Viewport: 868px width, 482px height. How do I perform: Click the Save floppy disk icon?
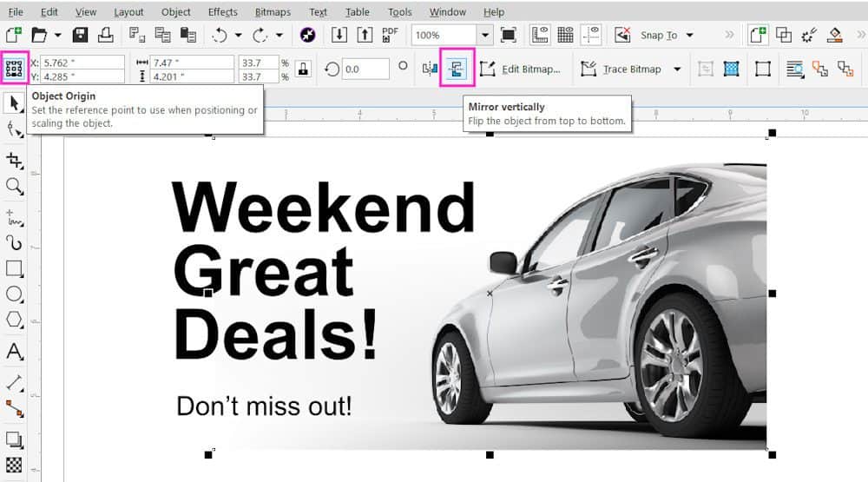(81, 35)
